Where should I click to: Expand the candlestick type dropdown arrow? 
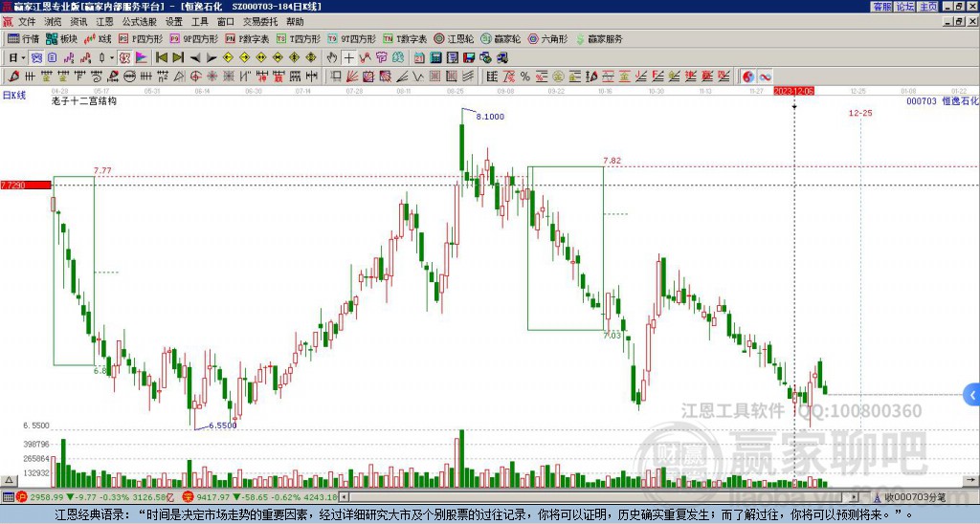(x=112, y=58)
